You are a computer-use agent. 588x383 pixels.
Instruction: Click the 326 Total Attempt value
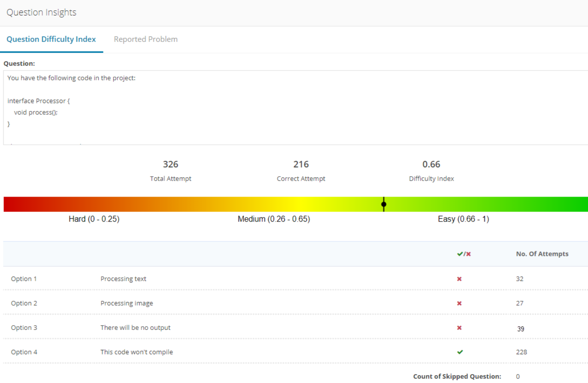tap(170, 165)
